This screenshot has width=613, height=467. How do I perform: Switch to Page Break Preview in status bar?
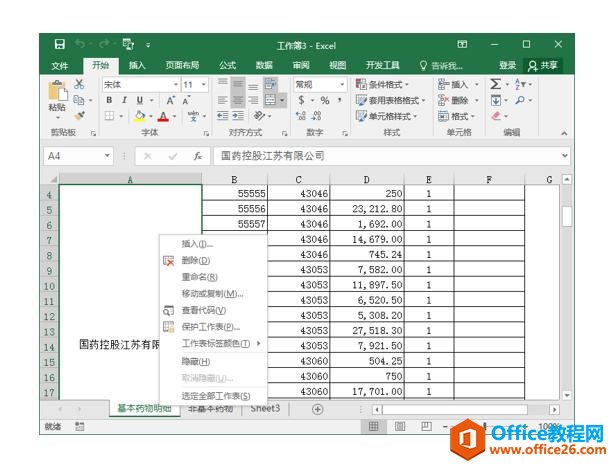click(x=426, y=426)
